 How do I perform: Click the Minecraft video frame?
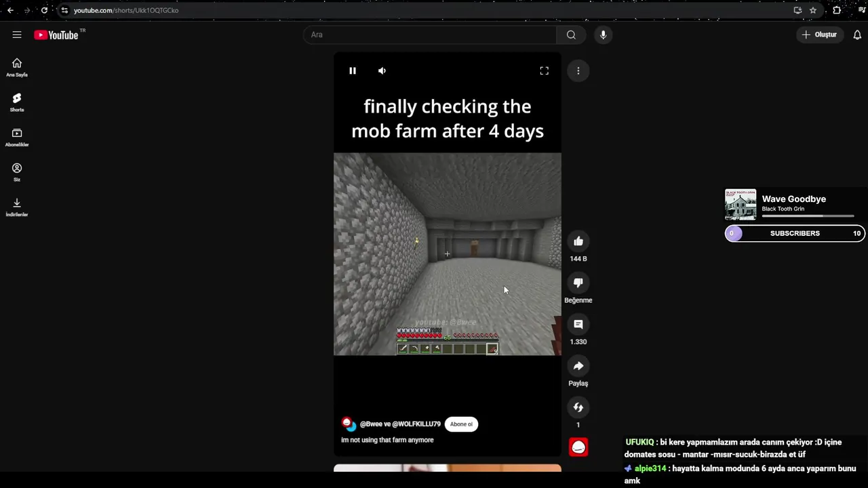pyautogui.click(x=448, y=254)
